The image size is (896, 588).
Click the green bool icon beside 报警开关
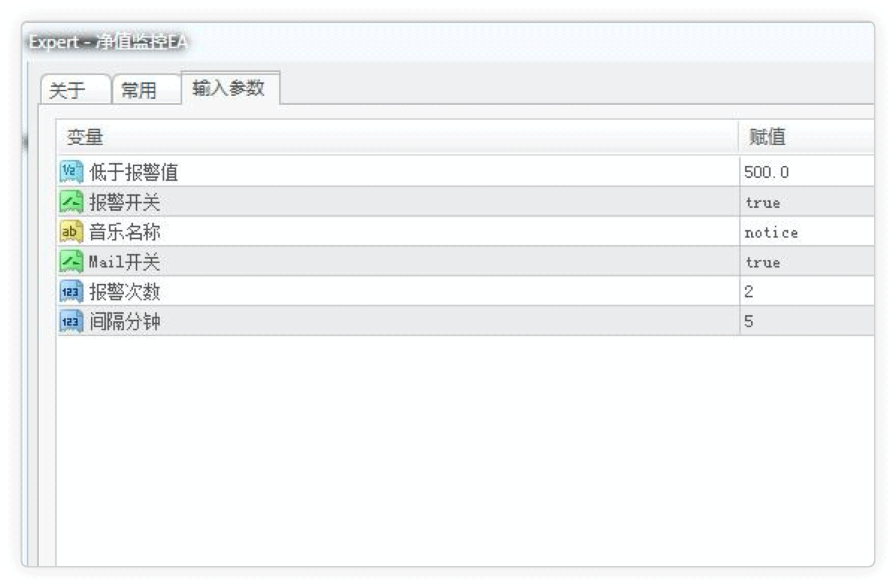coord(71,202)
